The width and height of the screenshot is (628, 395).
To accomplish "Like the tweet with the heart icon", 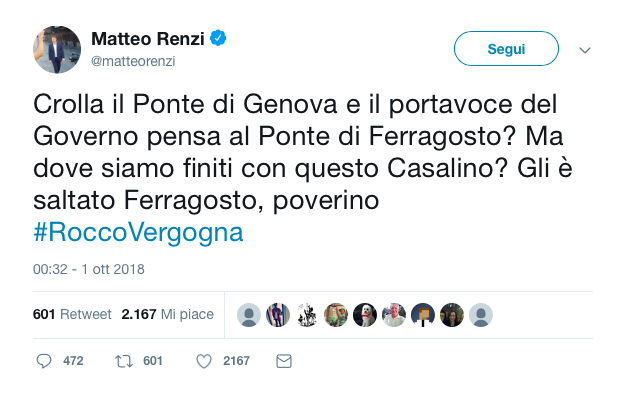I will (204, 361).
